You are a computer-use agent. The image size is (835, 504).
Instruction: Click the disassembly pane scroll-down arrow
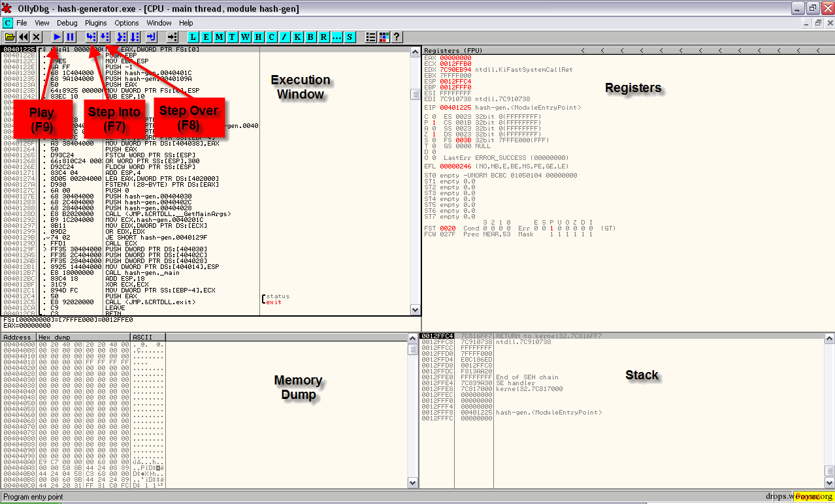point(415,309)
